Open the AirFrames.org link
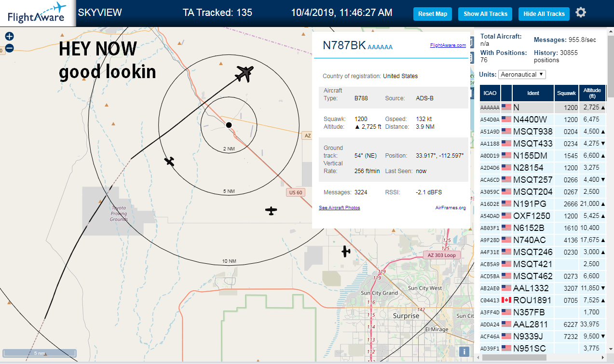 pos(450,208)
